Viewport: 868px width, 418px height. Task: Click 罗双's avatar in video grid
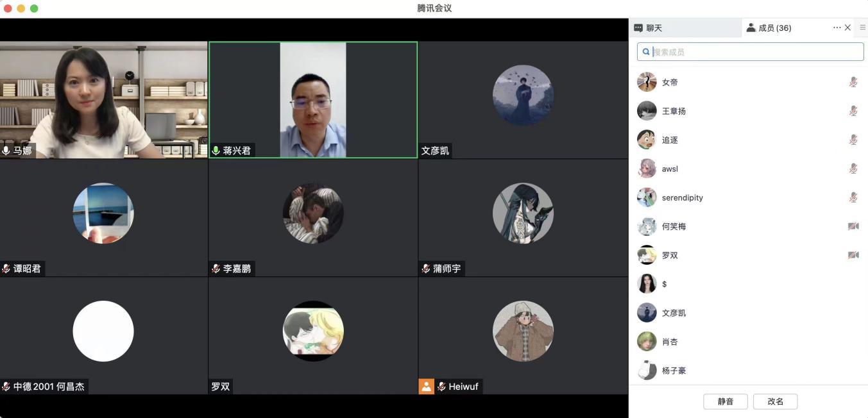(x=313, y=331)
